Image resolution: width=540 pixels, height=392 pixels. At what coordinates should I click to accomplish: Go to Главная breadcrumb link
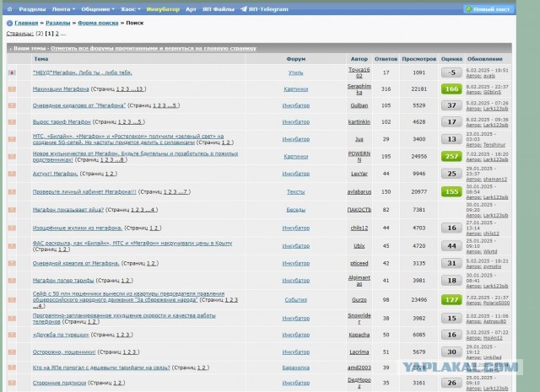[26, 23]
